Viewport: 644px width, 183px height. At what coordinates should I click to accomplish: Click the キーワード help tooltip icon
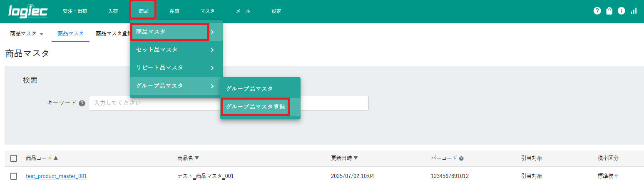82,103
